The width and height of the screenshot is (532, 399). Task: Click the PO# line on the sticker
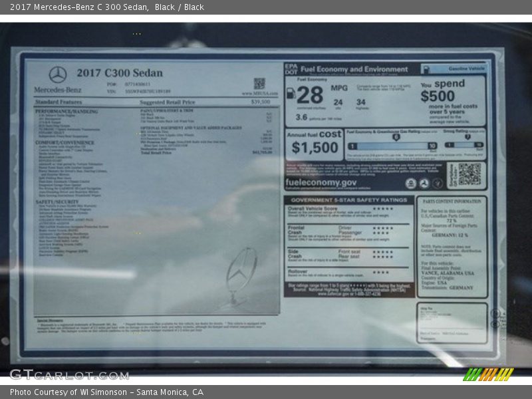click(128, 84)
